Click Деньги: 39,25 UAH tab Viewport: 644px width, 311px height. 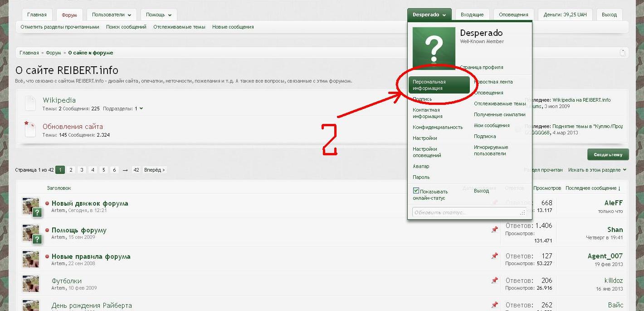pyautogui.click(x=565, y=15)
